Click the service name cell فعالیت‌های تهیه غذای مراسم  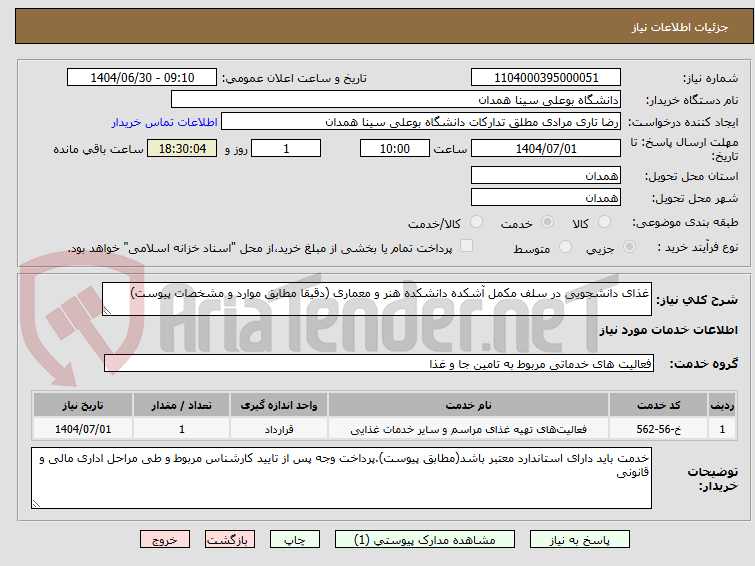point(469,429)
